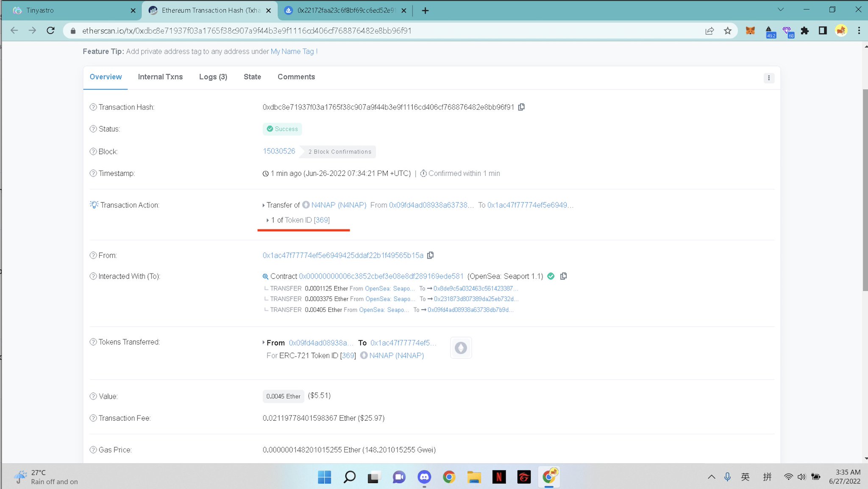The width and height of the screenshot is (868, 489).
Task: Open the tab search chevron in title bar
Action: 781,9
